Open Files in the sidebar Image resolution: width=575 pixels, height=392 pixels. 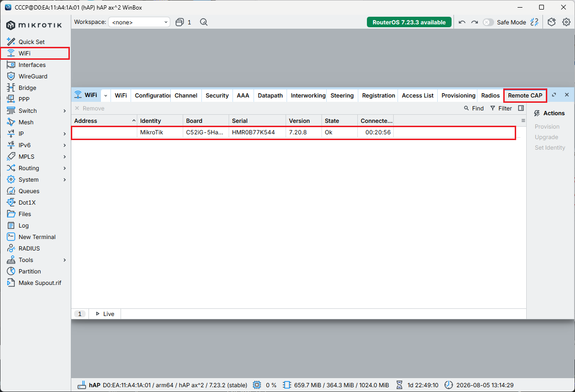pyautogui.click(x=25, y=214)
